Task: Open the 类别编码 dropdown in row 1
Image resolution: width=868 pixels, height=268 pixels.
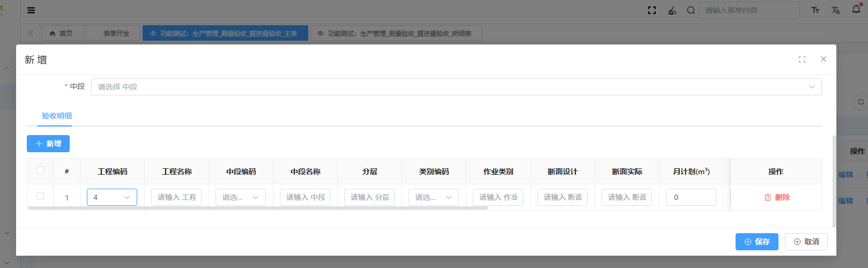Action: (434, 197)
